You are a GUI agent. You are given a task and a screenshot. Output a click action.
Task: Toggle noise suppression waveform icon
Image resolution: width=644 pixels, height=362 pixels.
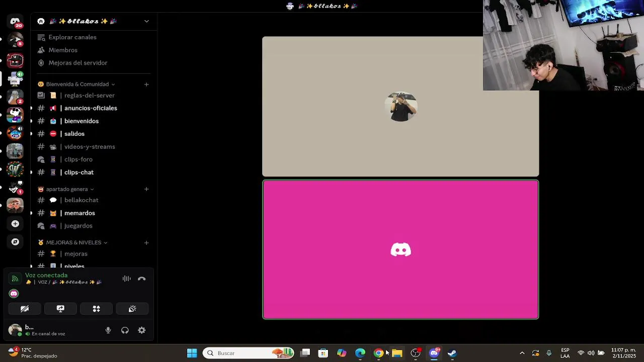coord(126,279)
